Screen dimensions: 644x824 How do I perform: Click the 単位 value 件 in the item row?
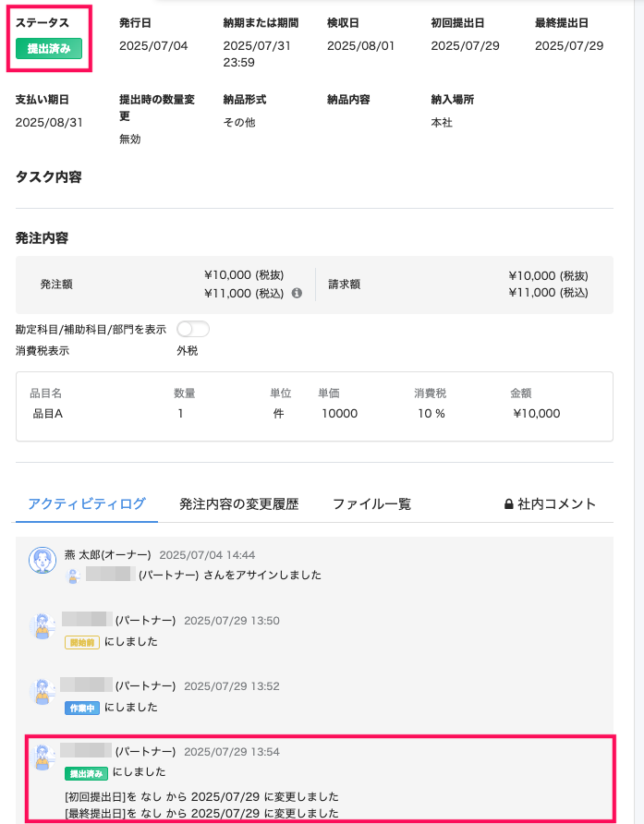pyautogui.click(x=279, y=414)
